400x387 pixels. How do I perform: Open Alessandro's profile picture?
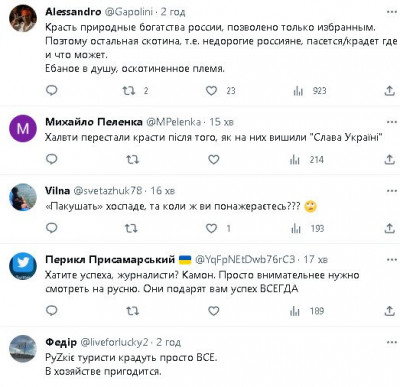(23, 18)
